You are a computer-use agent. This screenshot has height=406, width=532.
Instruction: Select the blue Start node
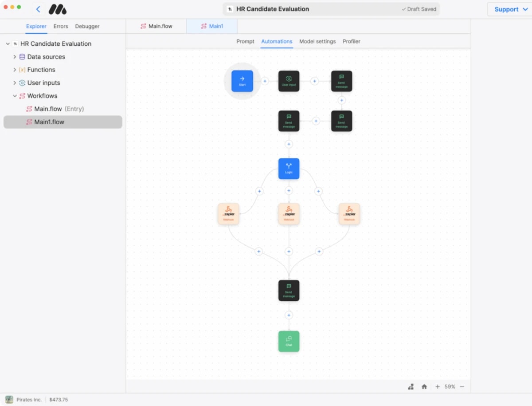tap(242, 81)
